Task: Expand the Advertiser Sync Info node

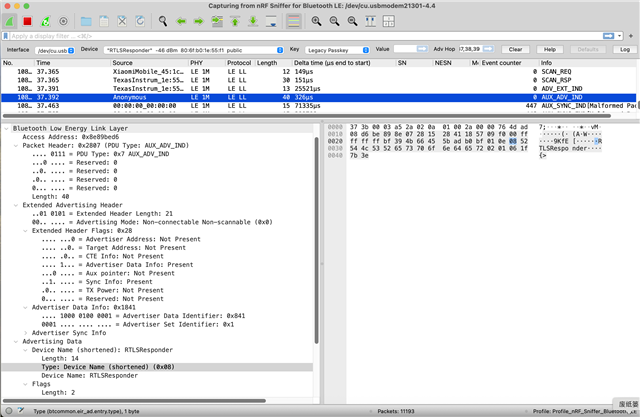Action: [x=28, y=332]
